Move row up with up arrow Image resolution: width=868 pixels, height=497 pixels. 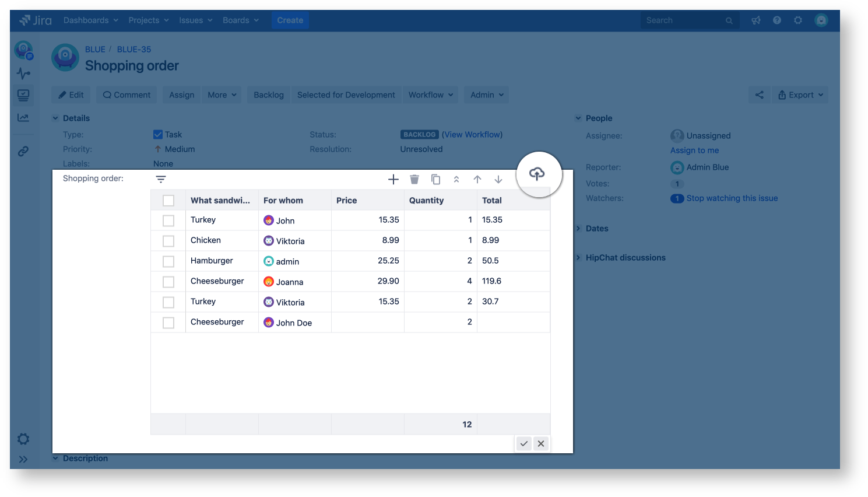coord(477,180)
